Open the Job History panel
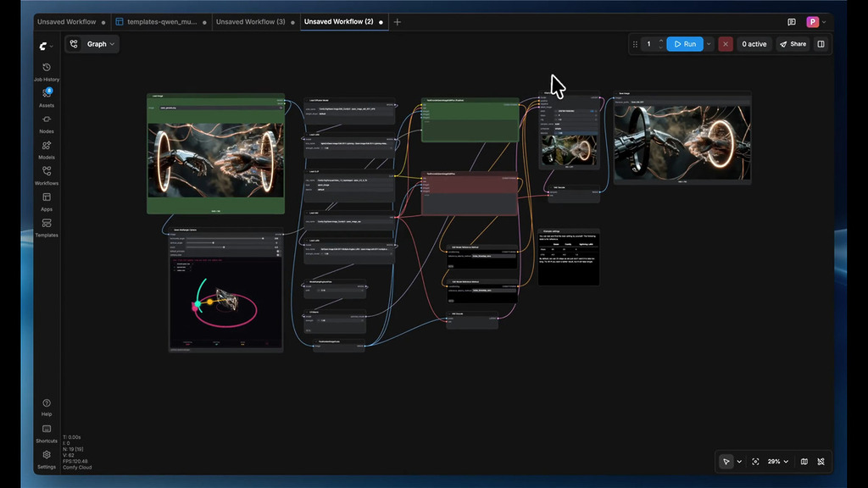Image resolution: width=868 pixels, height=488 pixels. [47, 71]
